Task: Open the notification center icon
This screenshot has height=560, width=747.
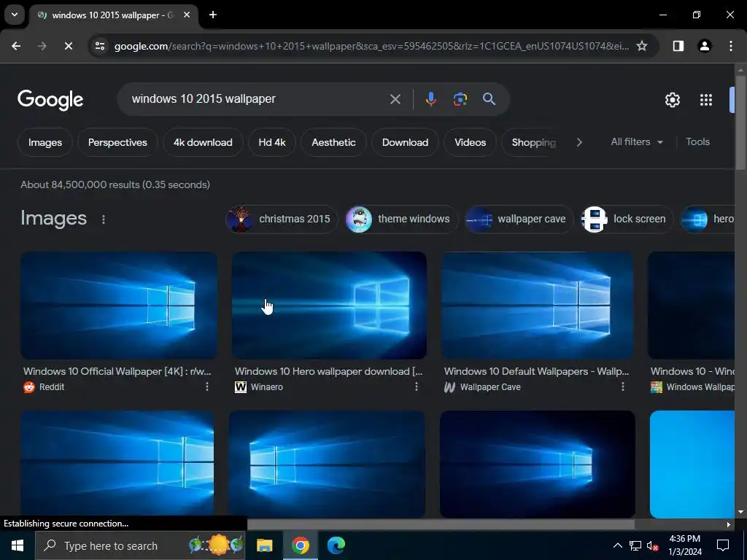Action: tap(723, 545)
